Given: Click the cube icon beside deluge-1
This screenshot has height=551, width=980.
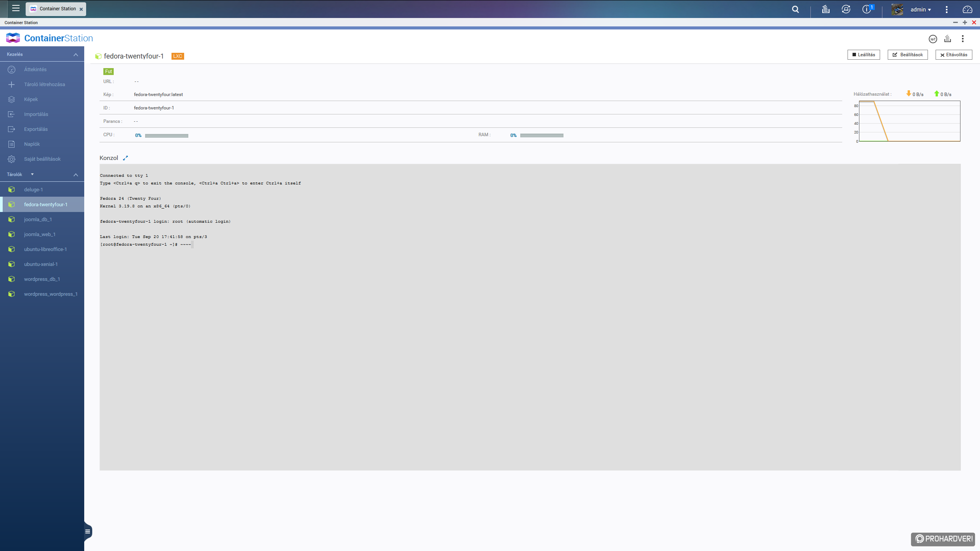Looking at the screenshot, I should pos(11,189).
